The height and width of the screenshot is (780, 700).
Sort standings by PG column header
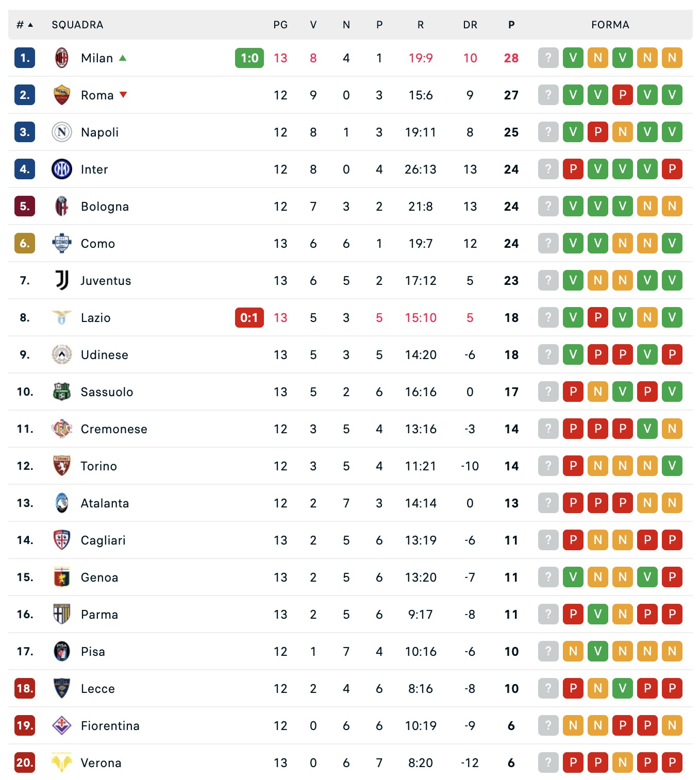[x=280, y=25]
